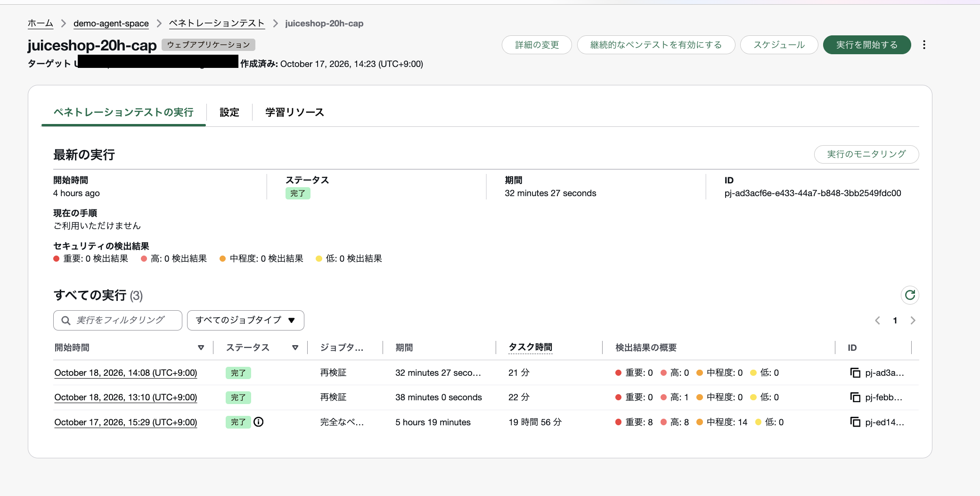The width and height of the screenshot is (980, 496).
Task: Copy the pj-ed14 run ID
Action: pos(855,422)
